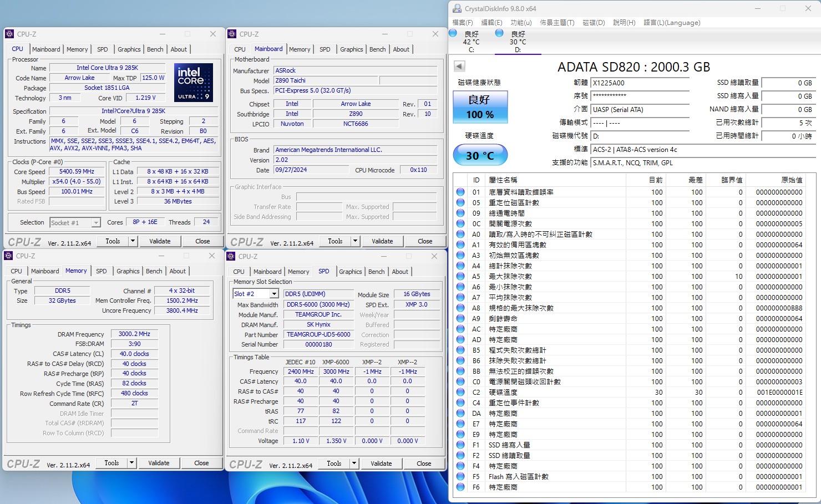This screenshot has height=504, width=821.
Task: Click Validate button in CPU window
Action: [x=160, y=241]
